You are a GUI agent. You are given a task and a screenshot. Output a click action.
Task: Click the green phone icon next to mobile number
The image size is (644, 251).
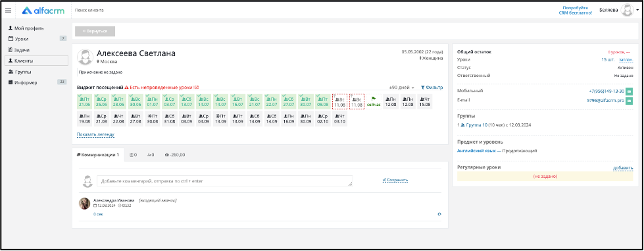[x=630, y=92]
